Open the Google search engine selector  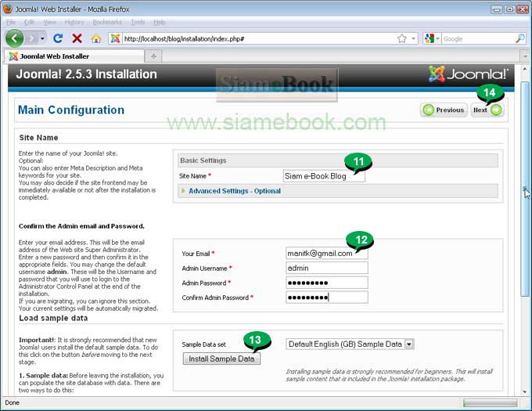click(x=432, y=38)
